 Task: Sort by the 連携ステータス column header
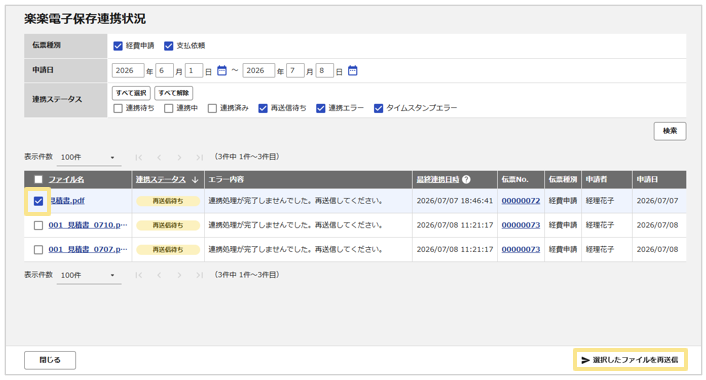pos(161,180)
